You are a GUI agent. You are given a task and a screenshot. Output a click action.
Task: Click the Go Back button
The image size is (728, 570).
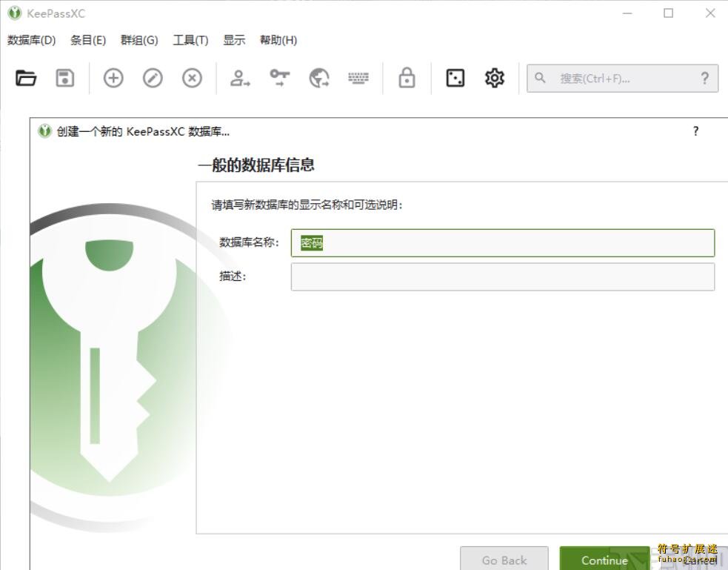point(504,559)
